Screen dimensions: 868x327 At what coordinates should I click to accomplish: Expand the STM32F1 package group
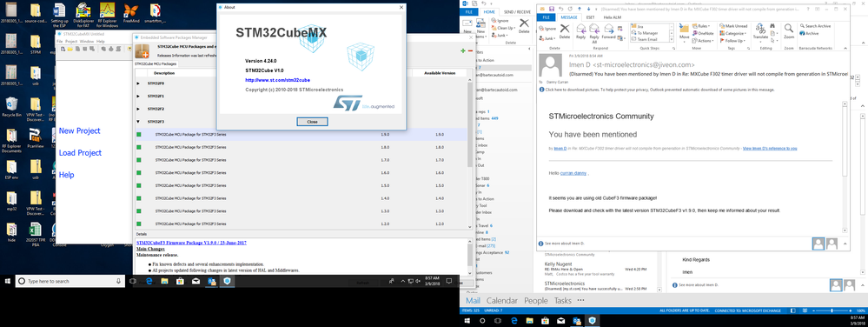(x=138, y=96)
